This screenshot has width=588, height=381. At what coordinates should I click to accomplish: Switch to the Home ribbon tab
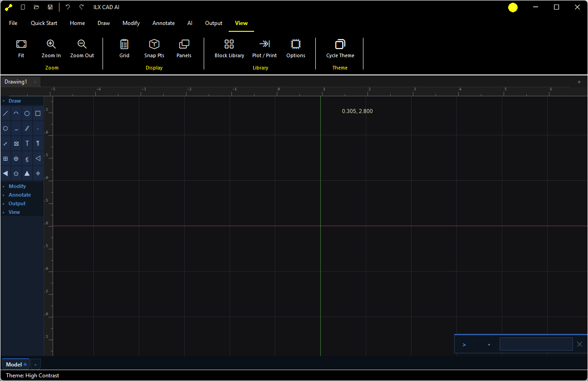[x=78, y=23]
